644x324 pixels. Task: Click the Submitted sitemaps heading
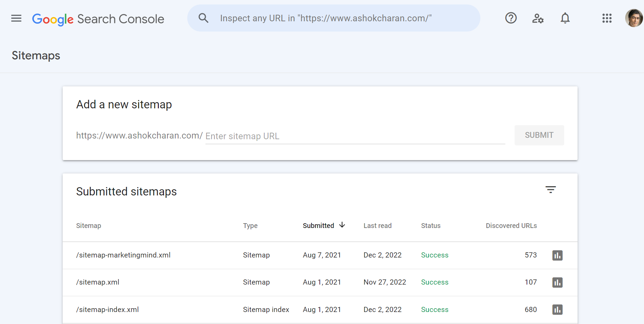(x=126, y=192)
